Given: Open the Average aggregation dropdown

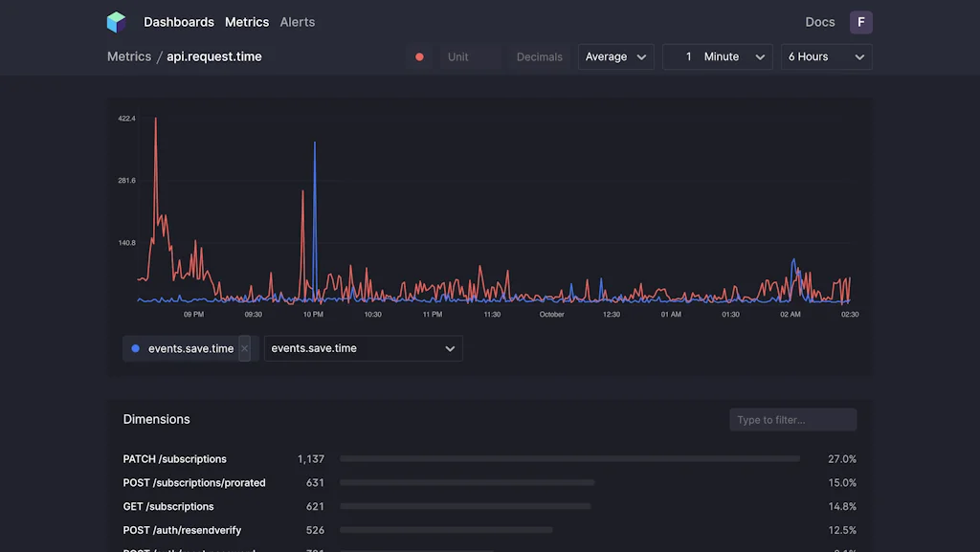Looking at the screenshot, I should pyautogui.click(x=615, y=56).
